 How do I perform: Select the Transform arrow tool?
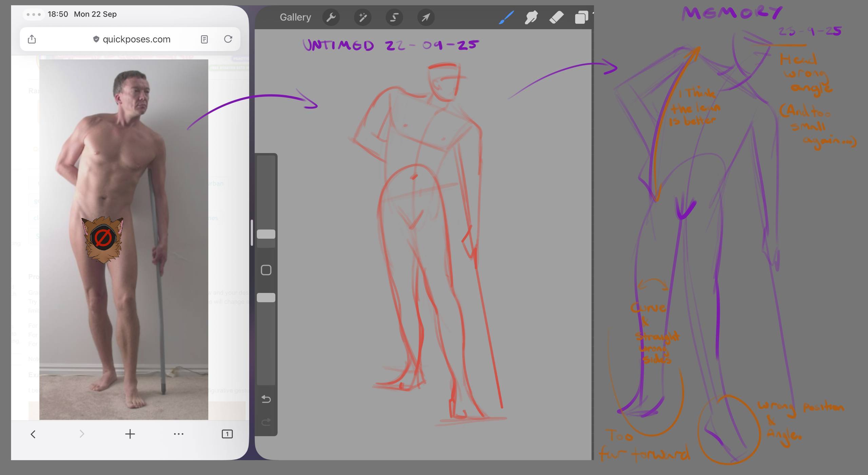(426, 17)
